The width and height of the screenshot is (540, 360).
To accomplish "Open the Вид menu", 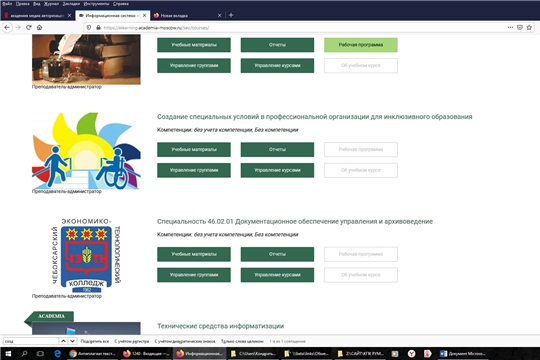I will coord(37,4).
